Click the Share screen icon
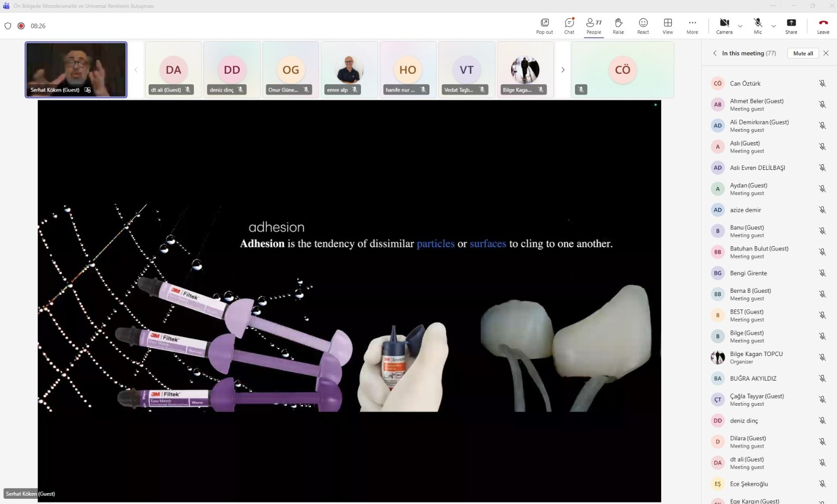The image size is (837, 504). (x=791, y=25)
